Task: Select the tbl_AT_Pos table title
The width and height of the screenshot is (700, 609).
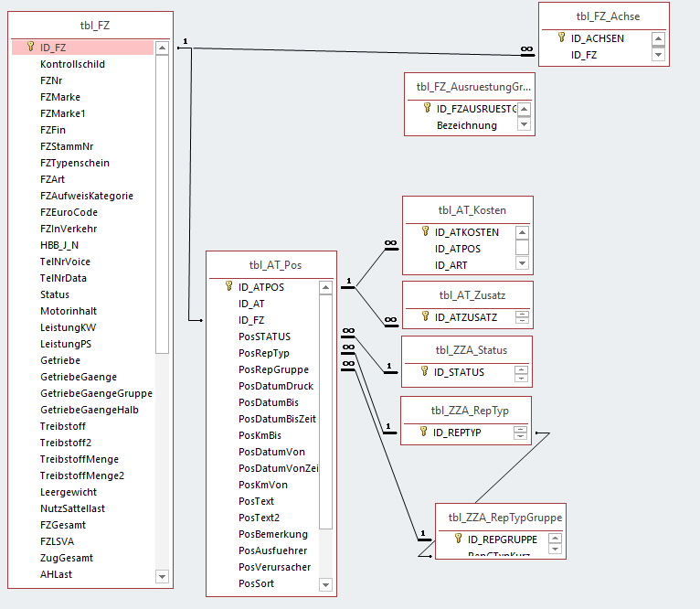Action: [275, 265]
